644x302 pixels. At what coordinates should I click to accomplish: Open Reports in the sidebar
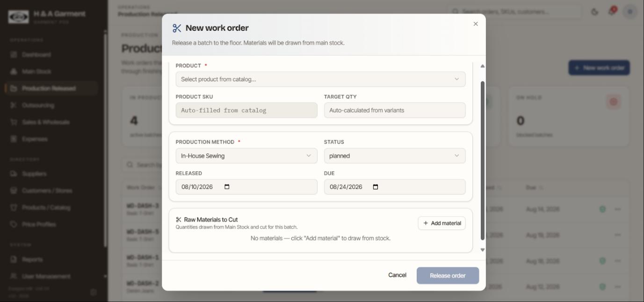pyautogui.click(x=51, y=259)
